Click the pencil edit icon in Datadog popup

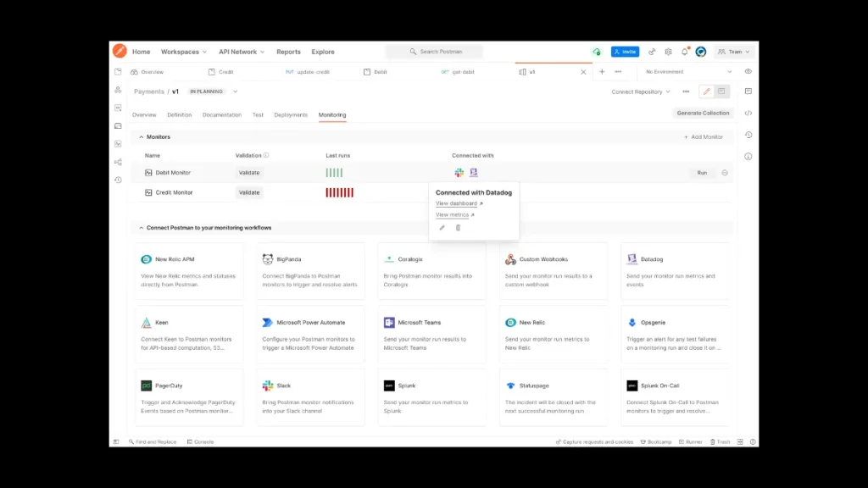442,228
